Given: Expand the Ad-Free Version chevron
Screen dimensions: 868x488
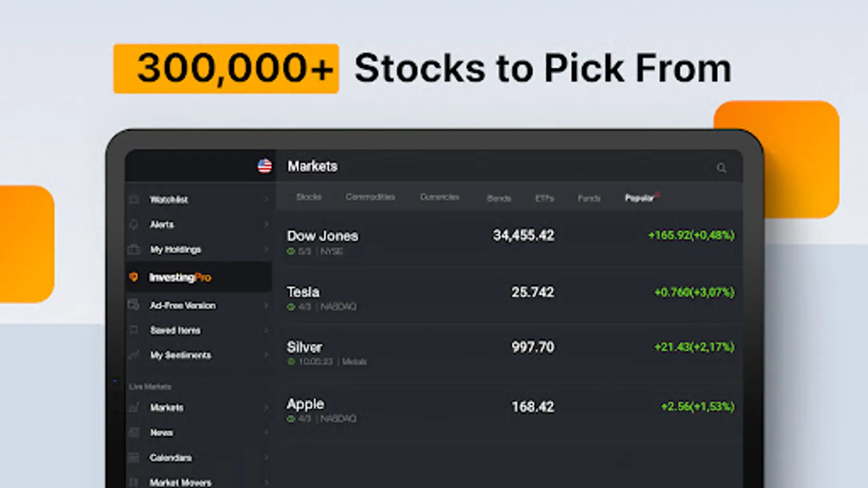Looking at the screenshot, I should click(x=266, y=305).
